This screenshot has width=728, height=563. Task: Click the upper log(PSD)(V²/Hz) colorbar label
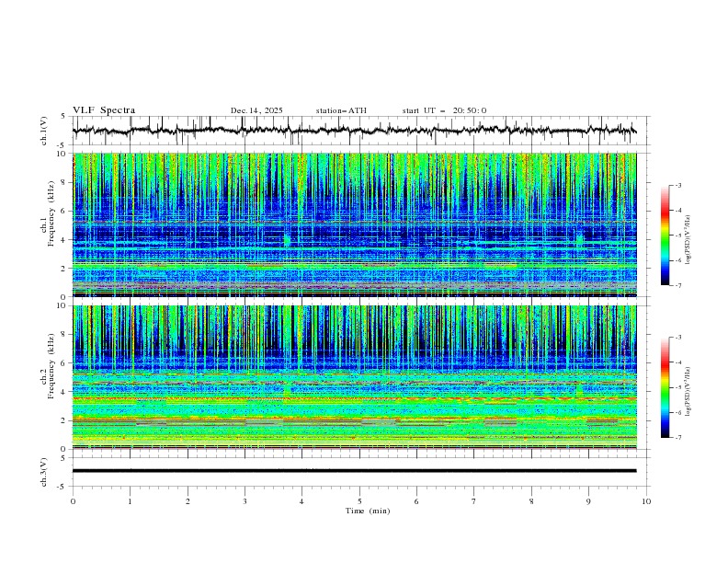pos(688,240)
